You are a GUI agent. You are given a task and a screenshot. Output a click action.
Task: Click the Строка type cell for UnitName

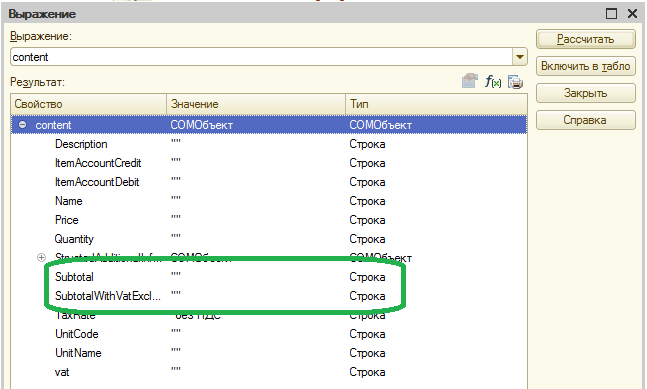point(367,353)
